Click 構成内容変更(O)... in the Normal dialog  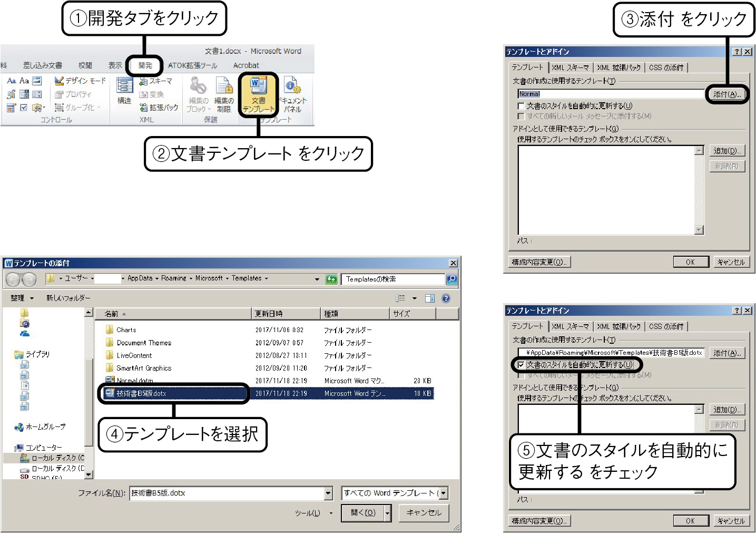[x=540, y=262]
